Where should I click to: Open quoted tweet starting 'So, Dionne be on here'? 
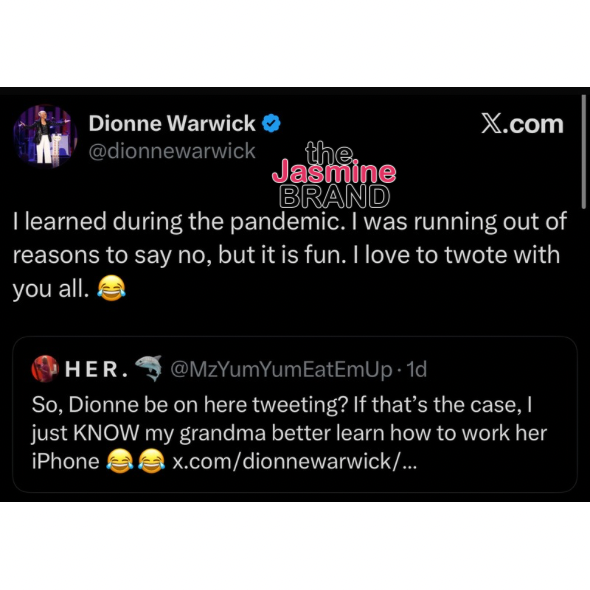pyautogui.click(x=295, y=415)
